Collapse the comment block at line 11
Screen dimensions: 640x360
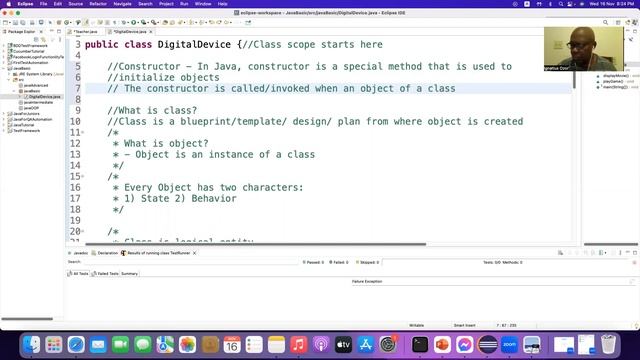(83, 132)
